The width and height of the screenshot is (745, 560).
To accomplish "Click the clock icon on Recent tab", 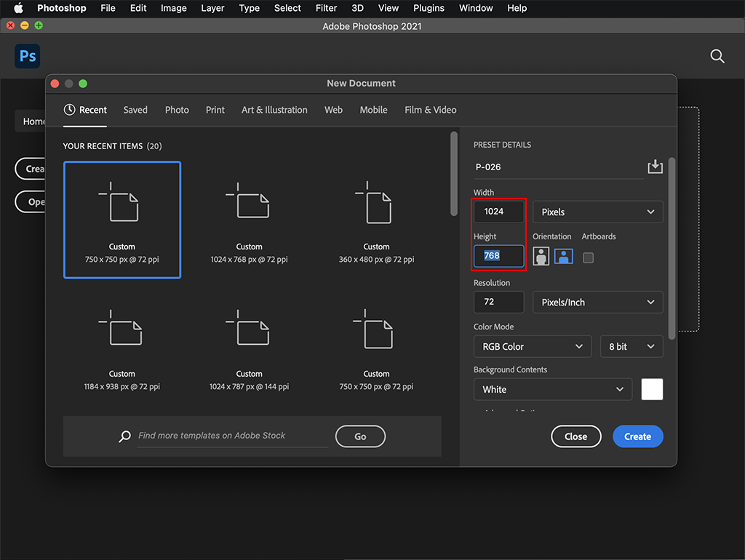I will point(69,110).
